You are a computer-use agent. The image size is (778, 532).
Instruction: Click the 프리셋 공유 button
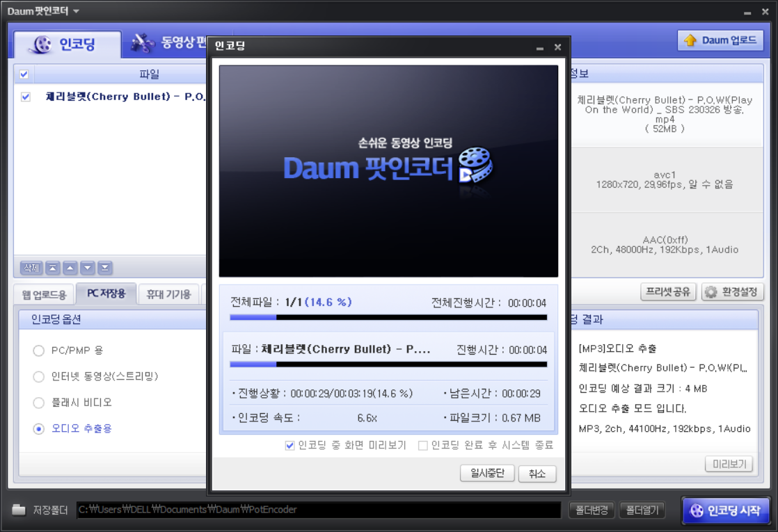pos(668,291)
